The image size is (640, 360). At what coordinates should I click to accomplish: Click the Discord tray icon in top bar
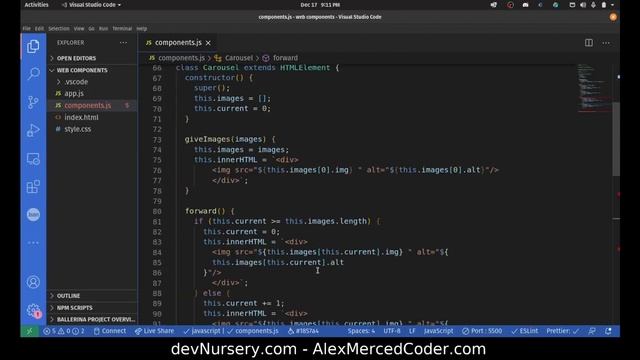coord(525,5)
